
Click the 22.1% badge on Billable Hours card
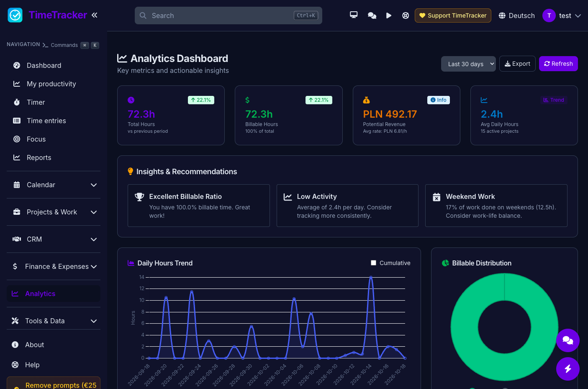(x=319, y=100)
